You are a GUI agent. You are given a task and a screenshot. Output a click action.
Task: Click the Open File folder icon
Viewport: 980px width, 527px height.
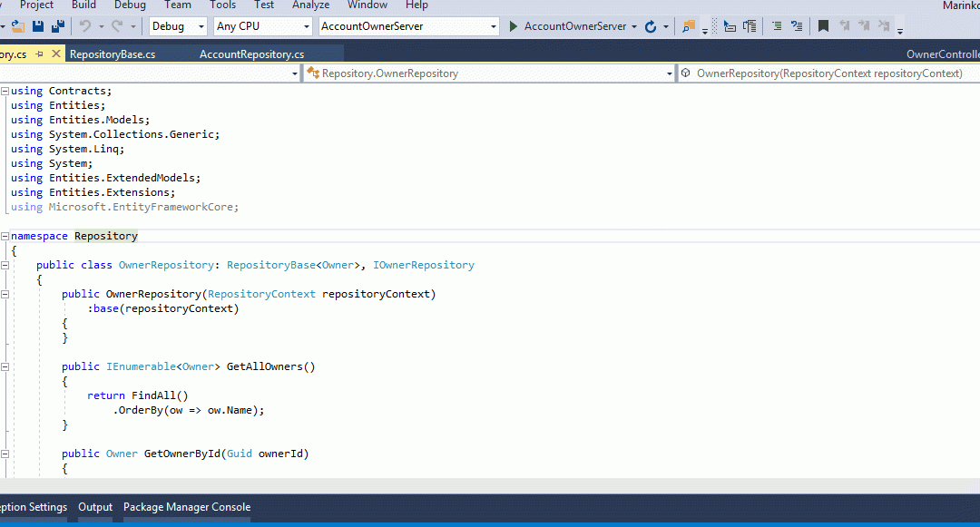pyautogui.click(x=17, y=26)
